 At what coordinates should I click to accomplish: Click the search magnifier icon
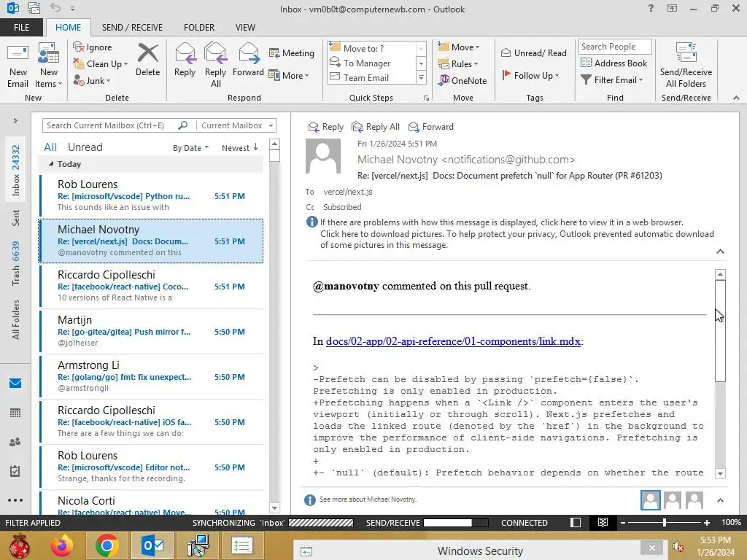tap(183, 125)
